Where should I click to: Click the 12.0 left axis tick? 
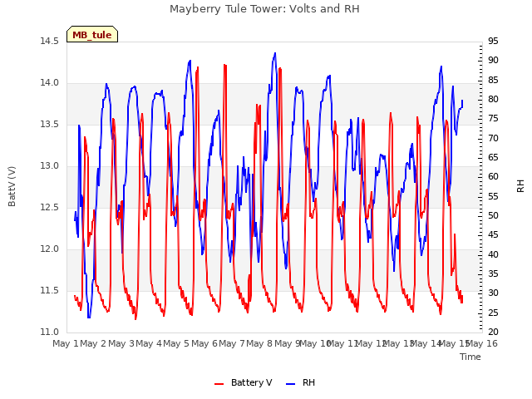tap(50, 249)
